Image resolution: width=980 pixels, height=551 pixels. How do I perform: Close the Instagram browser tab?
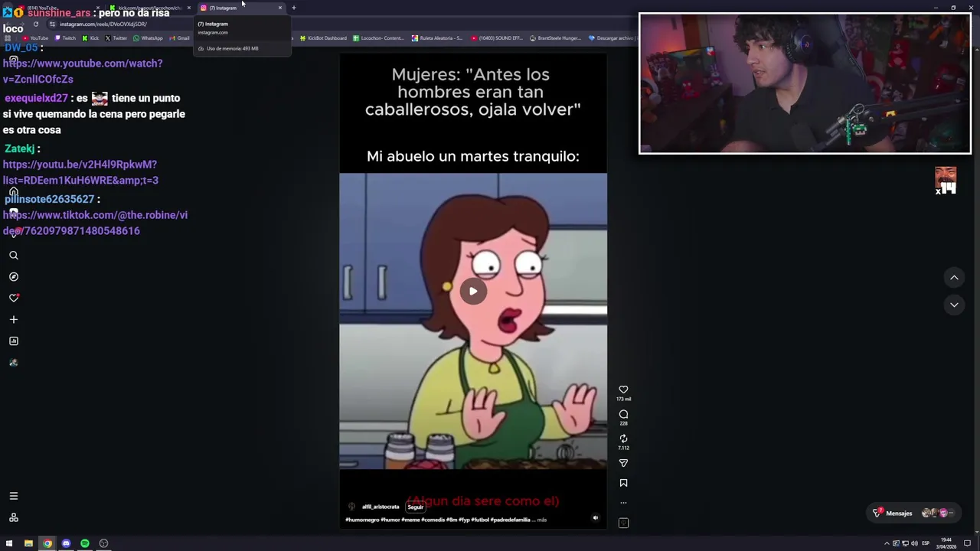tap(279, 8)
